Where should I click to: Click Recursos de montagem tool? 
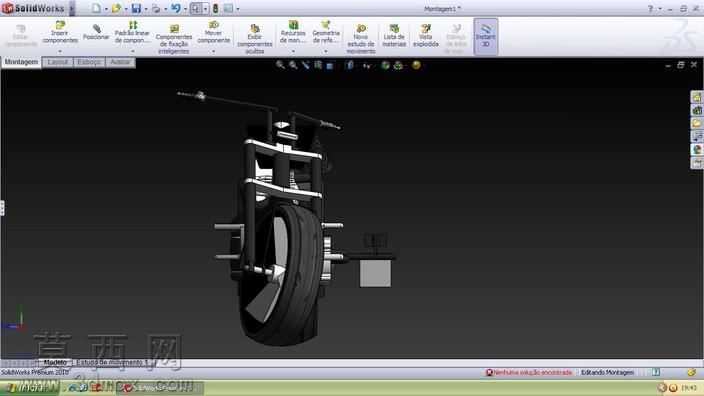[x=293, y=32]
